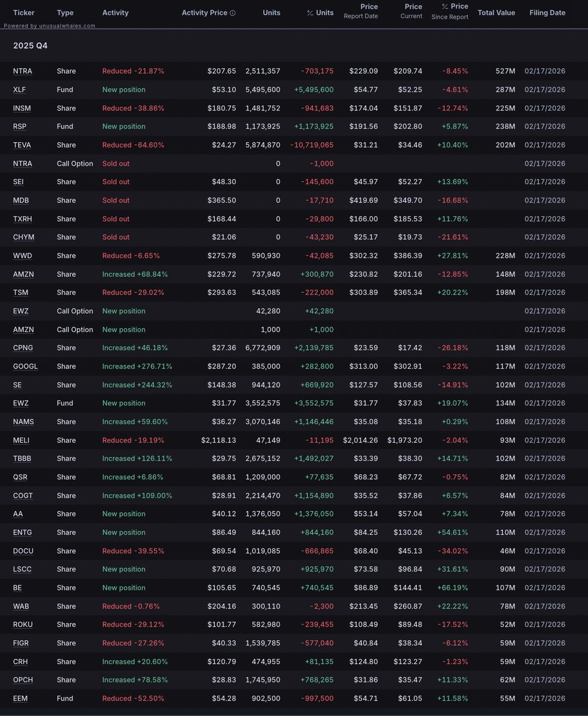
Task: Sort by the Total Value column
Action: 496,13
